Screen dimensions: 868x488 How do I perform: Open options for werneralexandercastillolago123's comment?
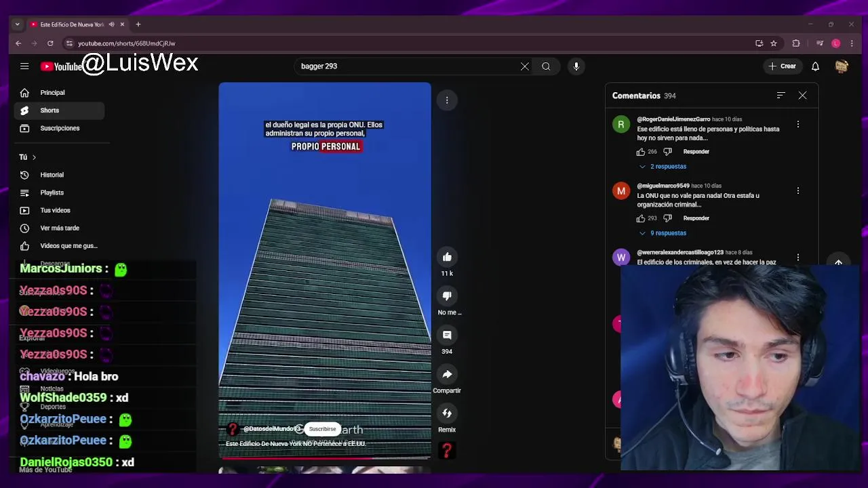pyautogui.click(x=798, y=258)
